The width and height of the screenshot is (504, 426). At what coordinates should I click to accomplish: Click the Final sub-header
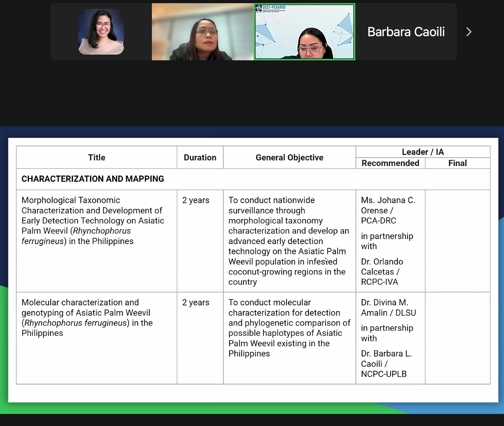pyautogui.click(x=457, y=163)
